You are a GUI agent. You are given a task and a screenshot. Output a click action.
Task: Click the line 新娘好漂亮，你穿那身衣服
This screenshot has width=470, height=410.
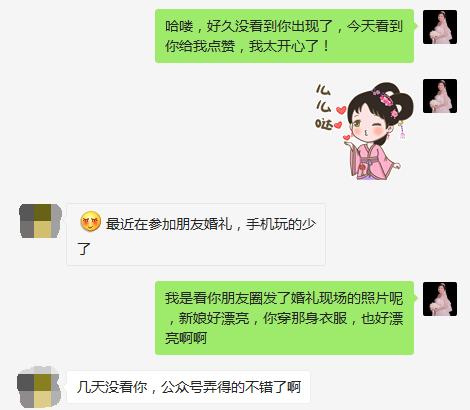point(263,318)
